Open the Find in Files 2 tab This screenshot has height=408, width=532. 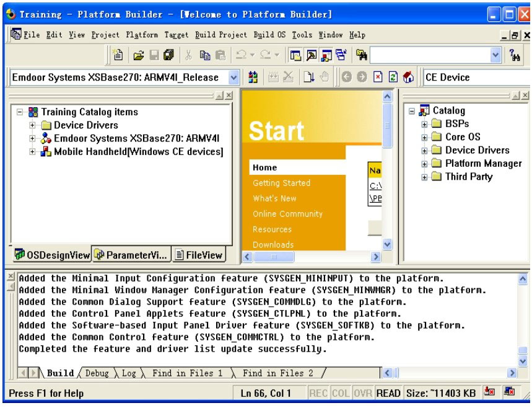tap(278, 373)
